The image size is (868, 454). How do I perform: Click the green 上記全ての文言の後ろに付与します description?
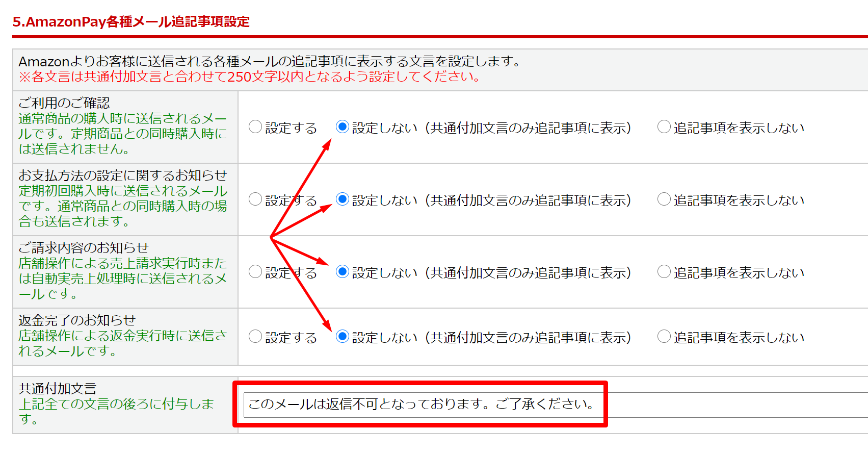pos(116,412)
